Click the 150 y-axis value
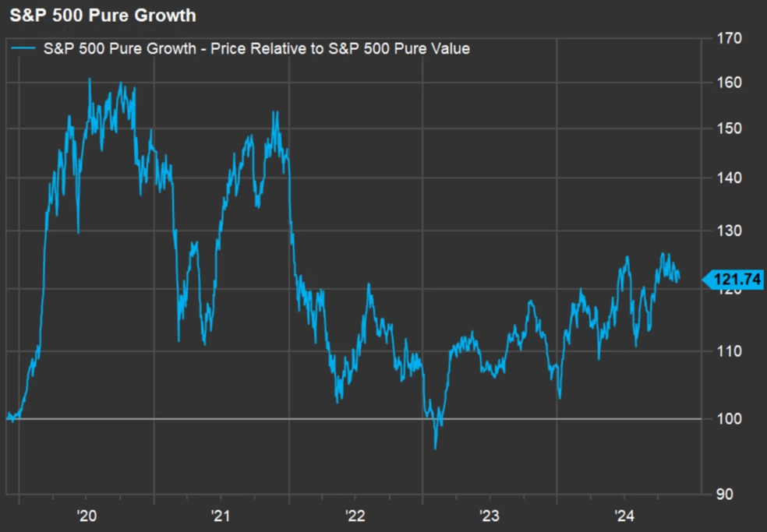Screen dimensions: 767x532 pyautogui.click(x=729, y=129)
